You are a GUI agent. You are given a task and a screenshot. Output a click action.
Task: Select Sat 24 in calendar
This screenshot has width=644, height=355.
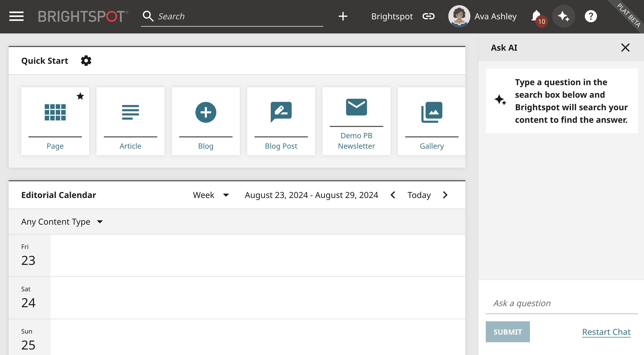[29, 298]
